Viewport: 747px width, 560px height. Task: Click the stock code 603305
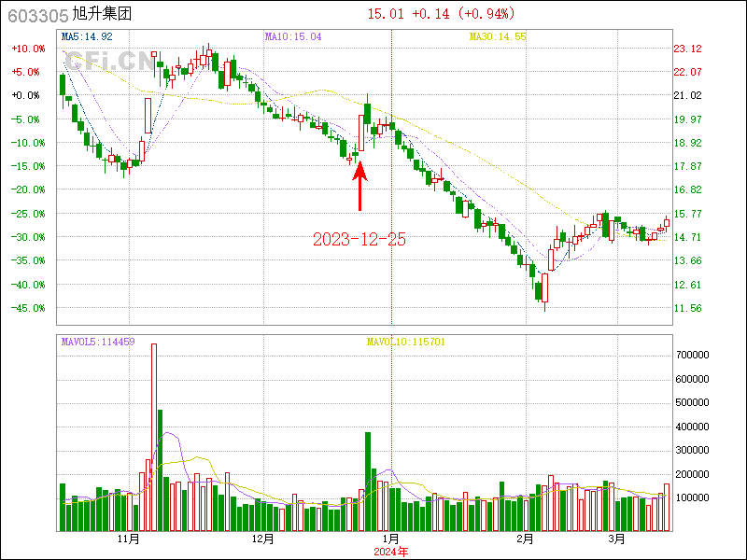[x=35, y=15]
